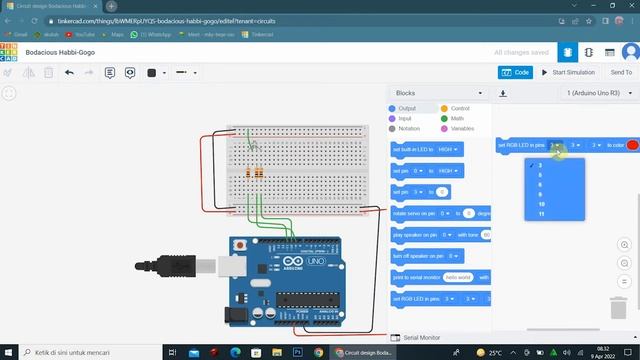Viewport: 640px width, 360px height.
Task: Click degrees value in rotate servo block
Action: pyautogui.click(x=469, y=213)
